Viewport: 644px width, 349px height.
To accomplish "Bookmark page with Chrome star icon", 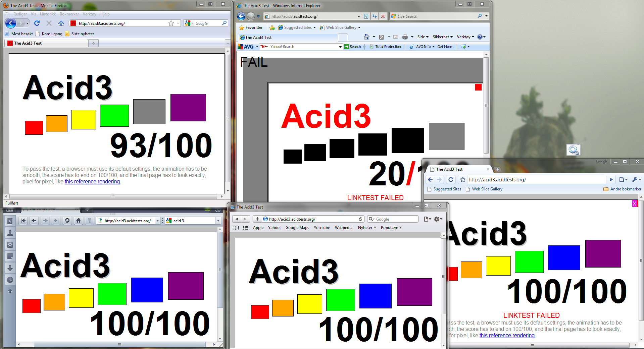I will click(463, 180).
